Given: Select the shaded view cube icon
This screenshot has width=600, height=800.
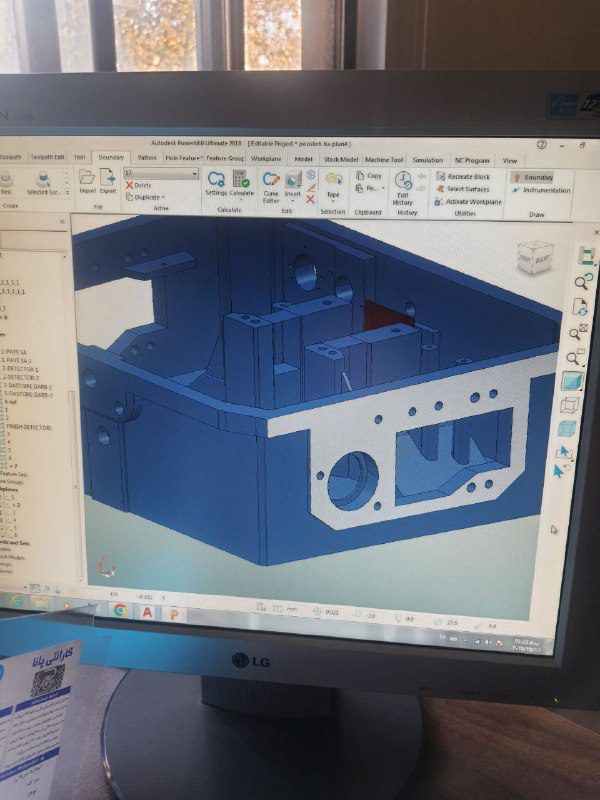Looking at the screenshot, I should pos(570,381).
